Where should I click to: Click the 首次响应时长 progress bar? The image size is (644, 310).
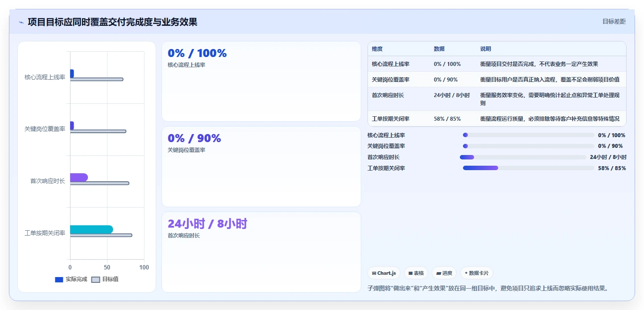(523, 157)
